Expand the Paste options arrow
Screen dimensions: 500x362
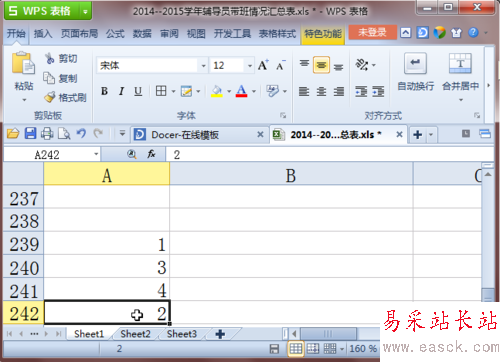click(x=24, y=100)
